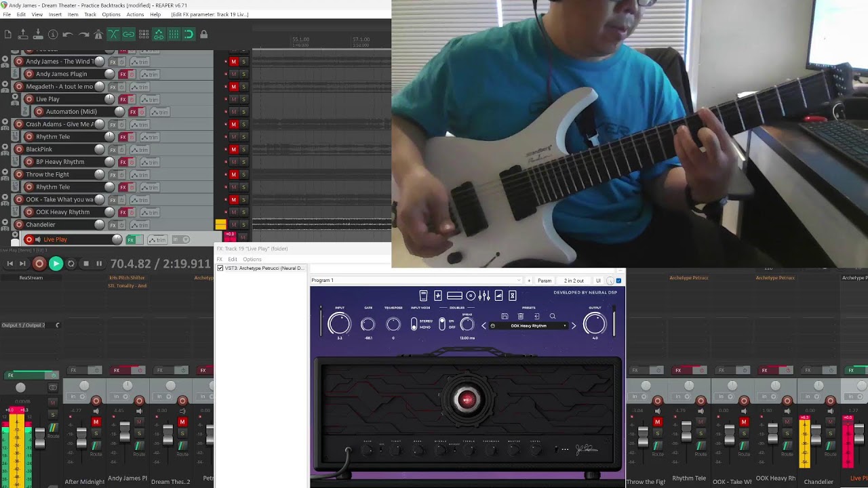Toggle record arm on Live Play track
This screenshot has width=868, height=488.
pos(28,239)
